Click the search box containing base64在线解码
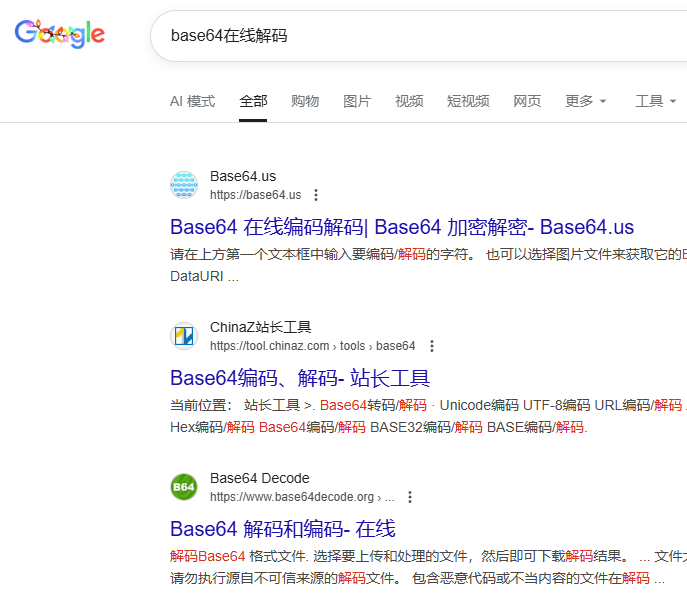Screen dimensions: 687x594 point(418,36)
